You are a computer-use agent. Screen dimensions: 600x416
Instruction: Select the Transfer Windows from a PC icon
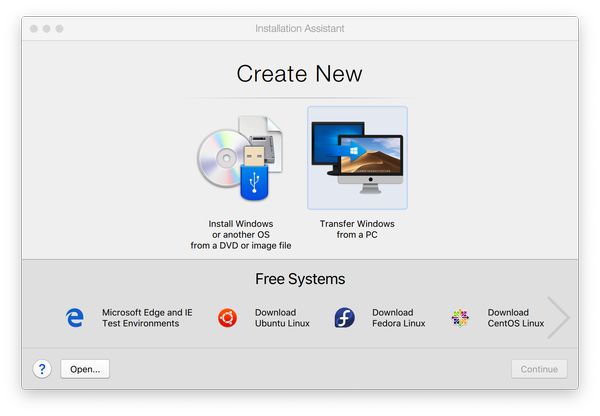coord(357,158)
